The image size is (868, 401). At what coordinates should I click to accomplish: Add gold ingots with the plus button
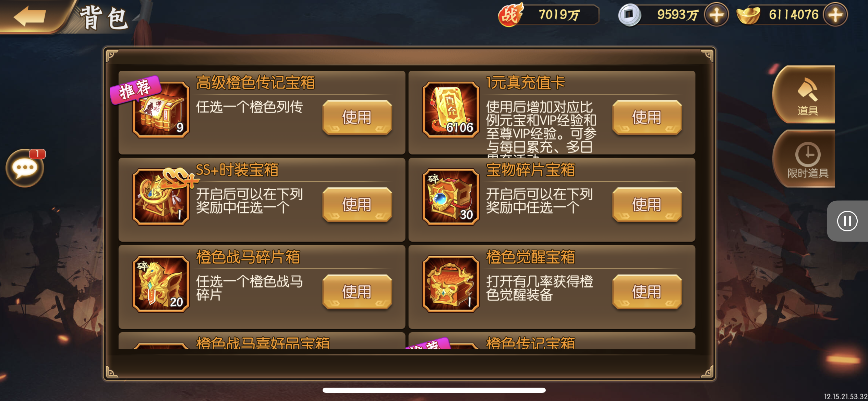pyautogui.click(x=835, y=15)
